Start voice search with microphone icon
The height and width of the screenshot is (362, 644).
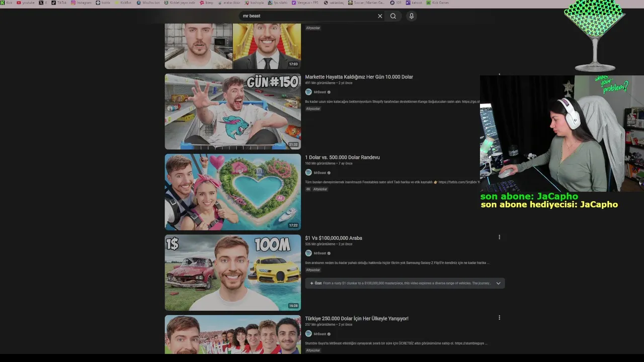click(411, 16)
